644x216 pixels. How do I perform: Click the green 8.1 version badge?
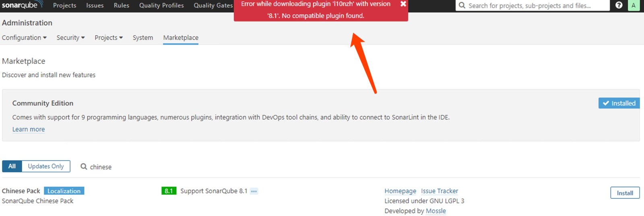tap(169, 191)
